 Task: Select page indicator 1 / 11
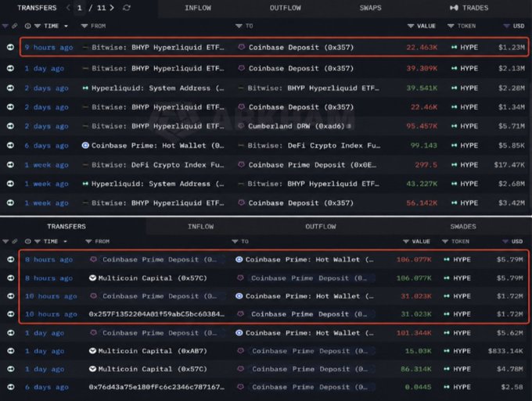pyautogui.click(x=90, y=8)
